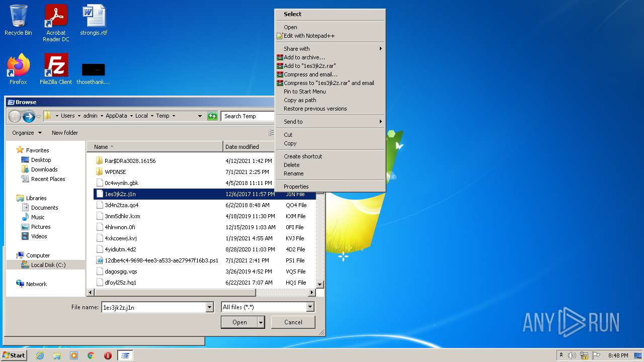The width and height of the screenshot is (644, 362).
Task: Open the Recycle Bin desktop icon
Action: 18,20
